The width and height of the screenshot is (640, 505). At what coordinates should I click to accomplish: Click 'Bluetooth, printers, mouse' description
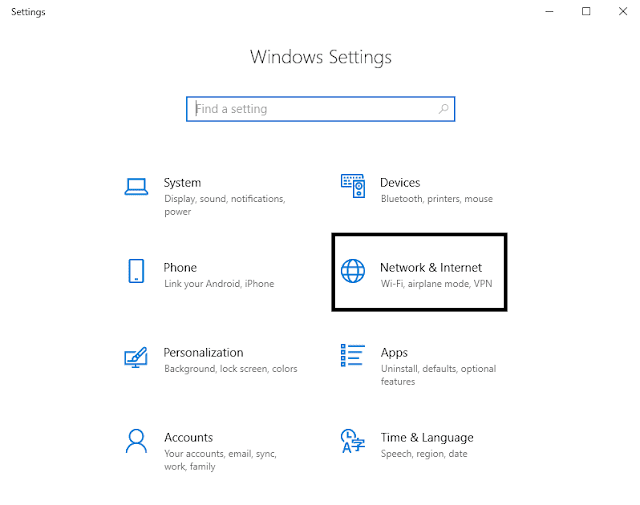click(437, 199)
